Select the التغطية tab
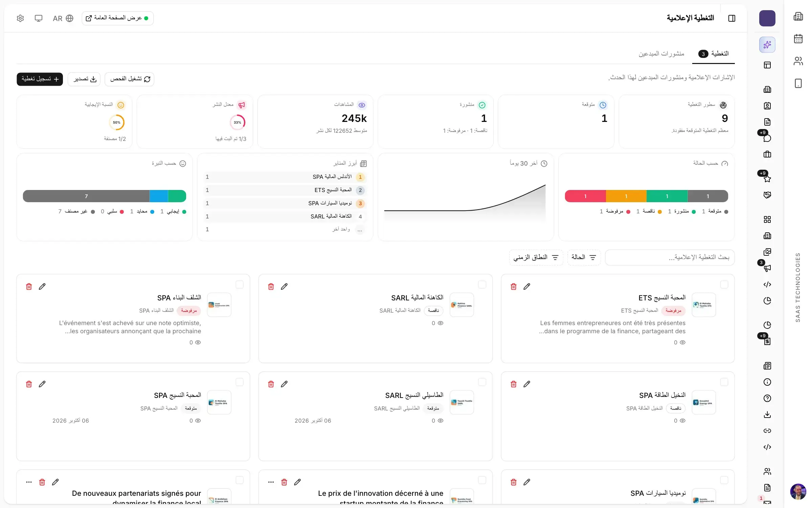Screen dimensions: 812x508 (x=713, y=54)
